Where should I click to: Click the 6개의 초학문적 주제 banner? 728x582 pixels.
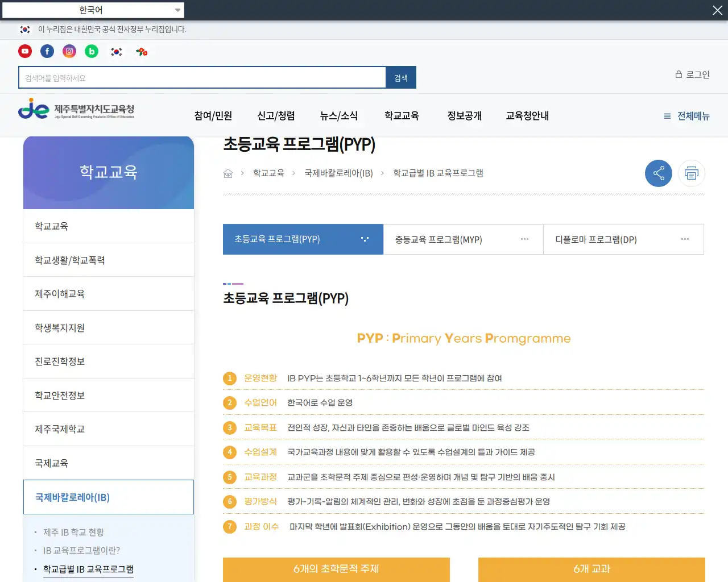coord(336,569)
